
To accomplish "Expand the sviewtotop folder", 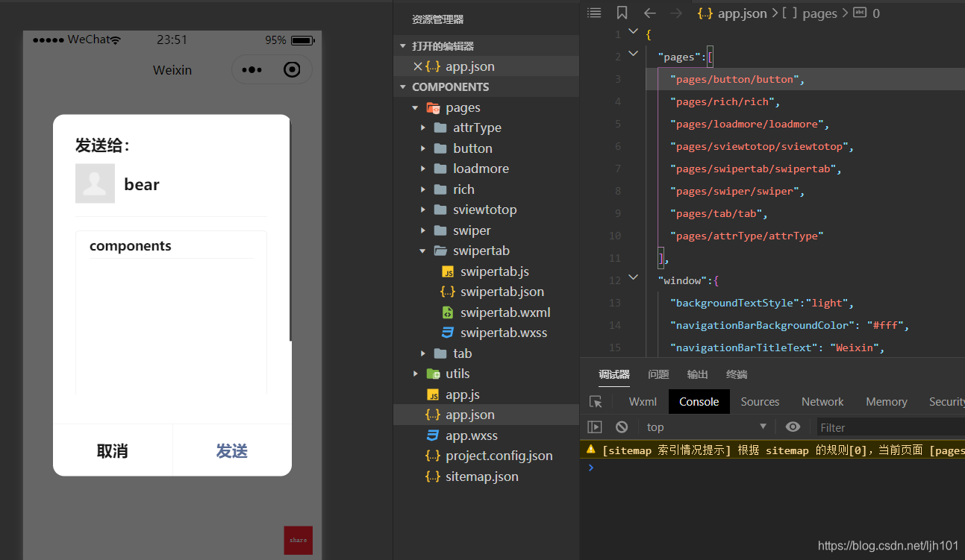I will click(x=423, y=210).
